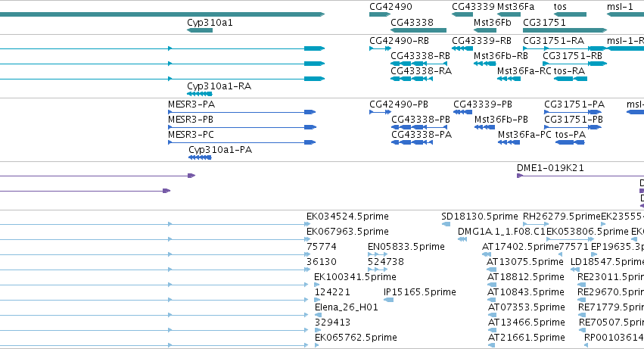Click protein MESR3-PA

[x=191, y=104]
